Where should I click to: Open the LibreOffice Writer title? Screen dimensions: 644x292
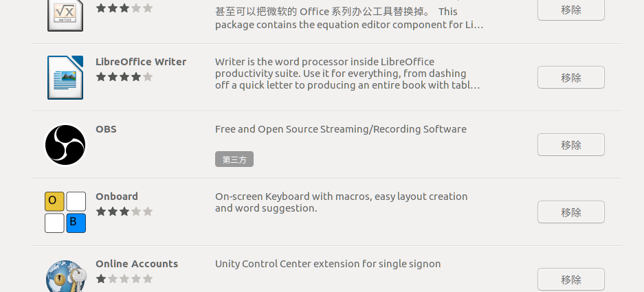(141, 62)
